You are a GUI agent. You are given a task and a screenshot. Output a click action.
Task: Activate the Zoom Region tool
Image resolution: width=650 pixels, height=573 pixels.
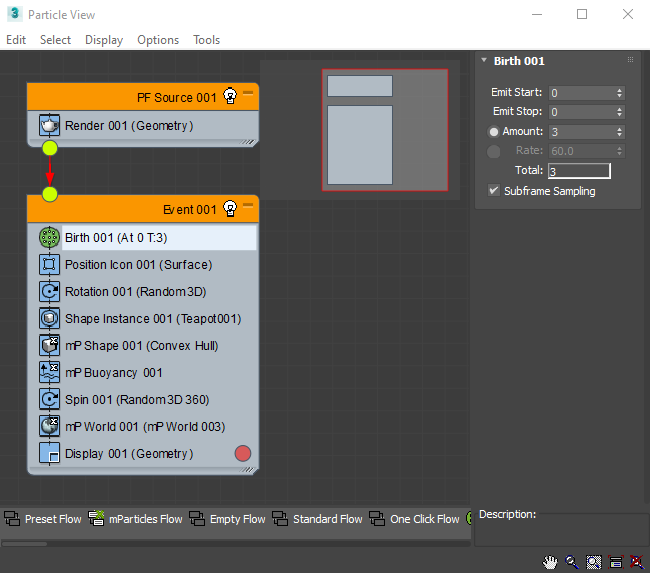[x=594, y=562]
